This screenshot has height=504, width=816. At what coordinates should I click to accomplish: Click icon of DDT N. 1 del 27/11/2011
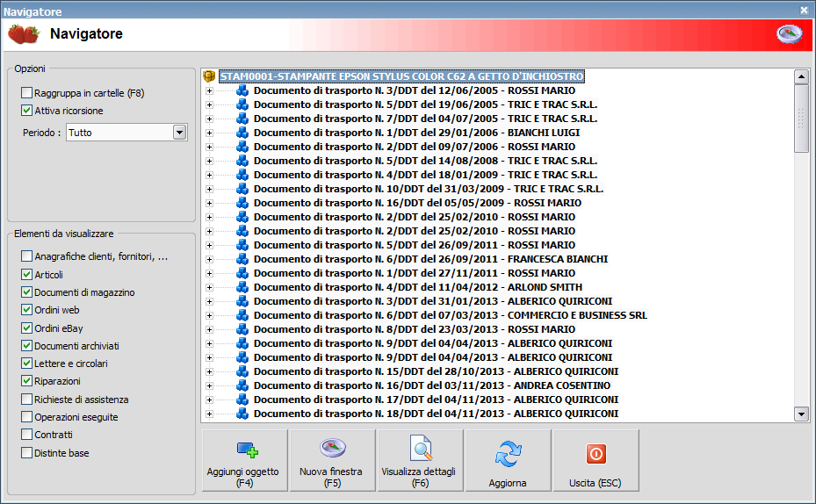(242, 273)
